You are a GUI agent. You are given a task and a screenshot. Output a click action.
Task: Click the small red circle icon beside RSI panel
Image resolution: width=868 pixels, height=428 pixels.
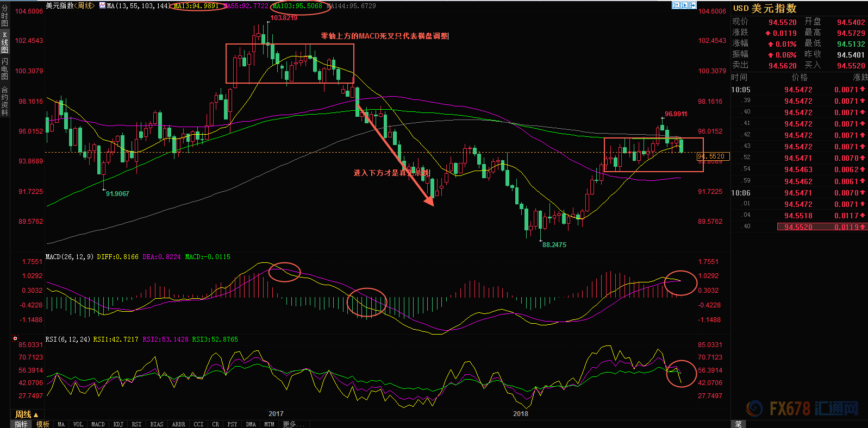(x=15, y=338)
